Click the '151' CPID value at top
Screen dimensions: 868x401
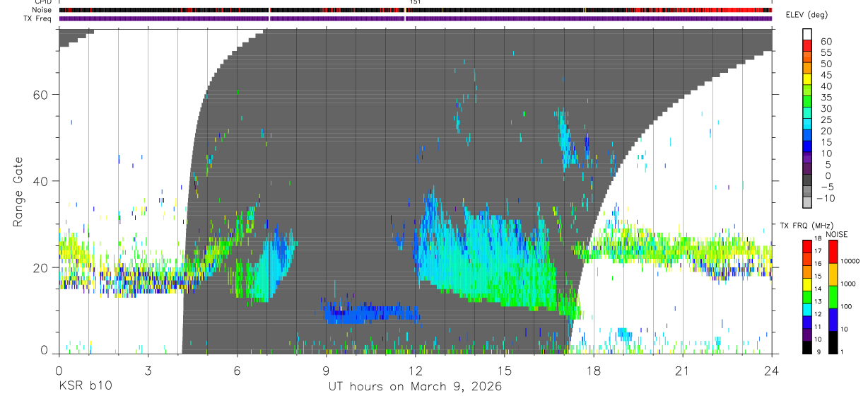[x=416, y=2]
